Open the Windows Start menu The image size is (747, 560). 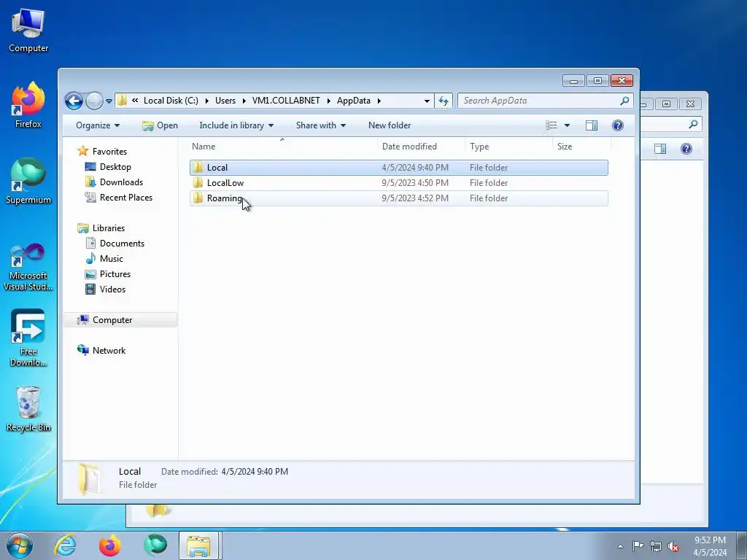coord(20,545)
